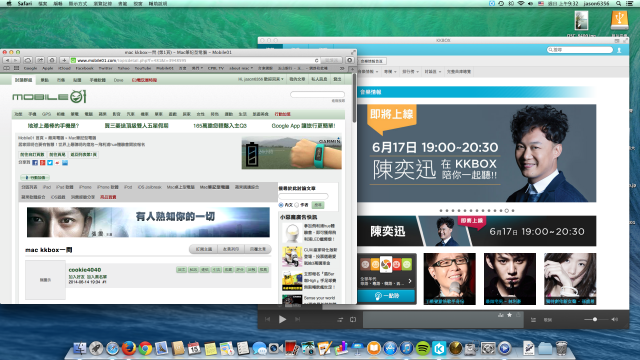Open Trash in the Dock

coord(562,348)
